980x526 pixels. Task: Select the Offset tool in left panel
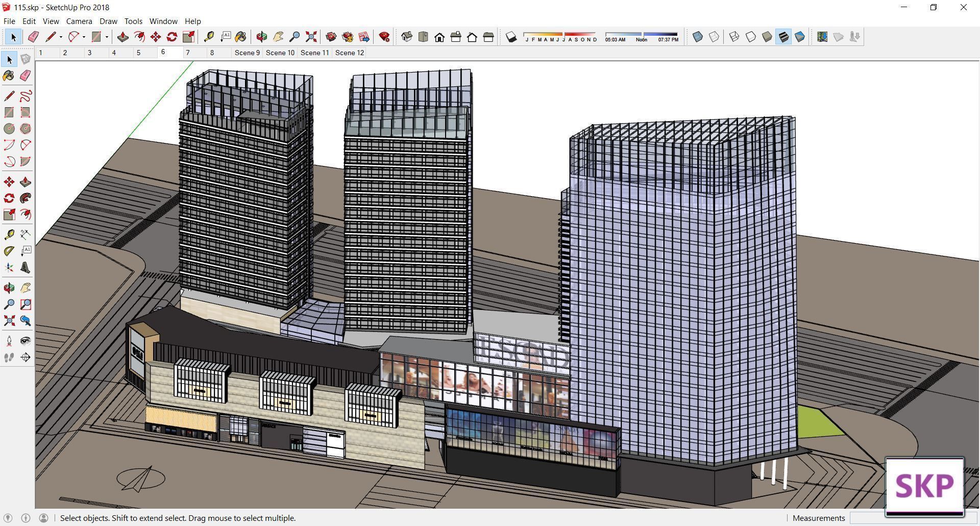tap(26, 214)
